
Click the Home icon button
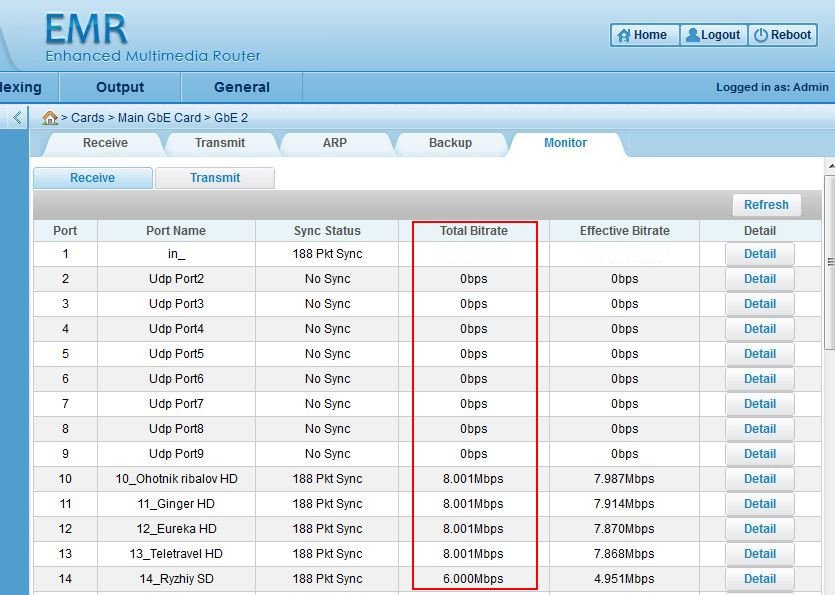pyautogui.click(x=644, y=35)
